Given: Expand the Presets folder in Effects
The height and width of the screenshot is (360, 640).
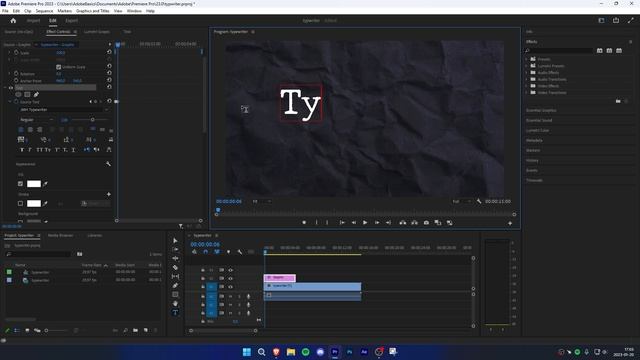Looking at the screenshot, I should click(x=527, y=59).
